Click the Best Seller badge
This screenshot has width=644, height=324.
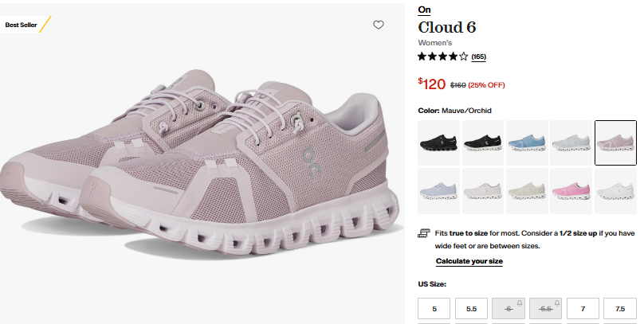click(24, 25)
